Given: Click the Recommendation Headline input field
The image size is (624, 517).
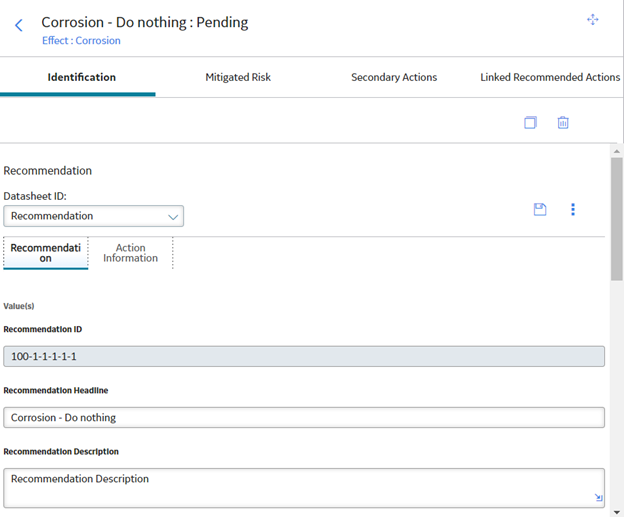Looking at the screenshot, I should pos(304,418).
